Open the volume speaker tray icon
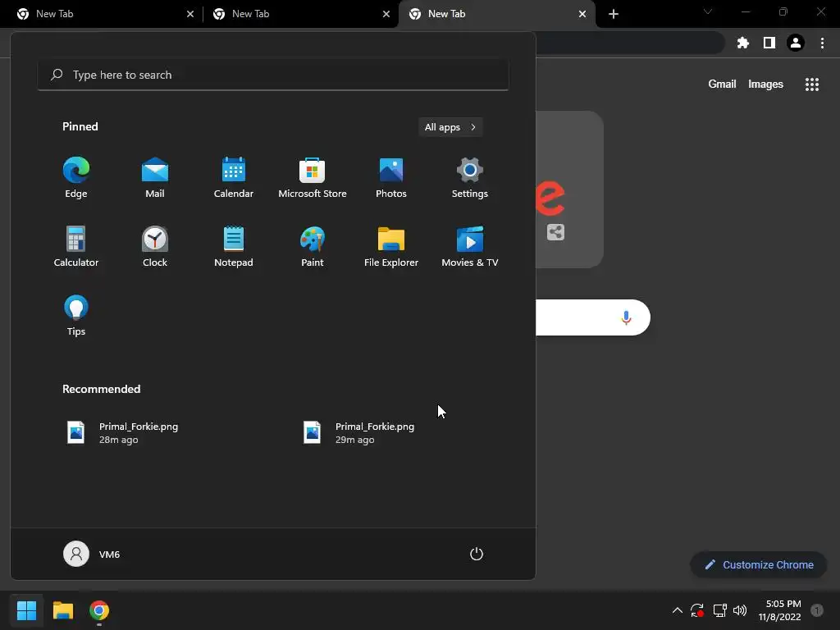This screenshot has height=630, width=840. pyautogui.click(x=740, y=610)
